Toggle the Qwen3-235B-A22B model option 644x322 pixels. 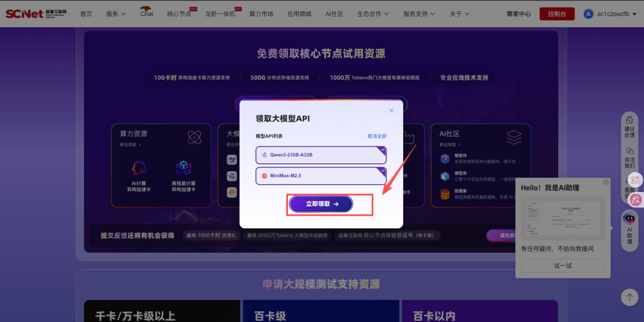[x=321, y=155]
